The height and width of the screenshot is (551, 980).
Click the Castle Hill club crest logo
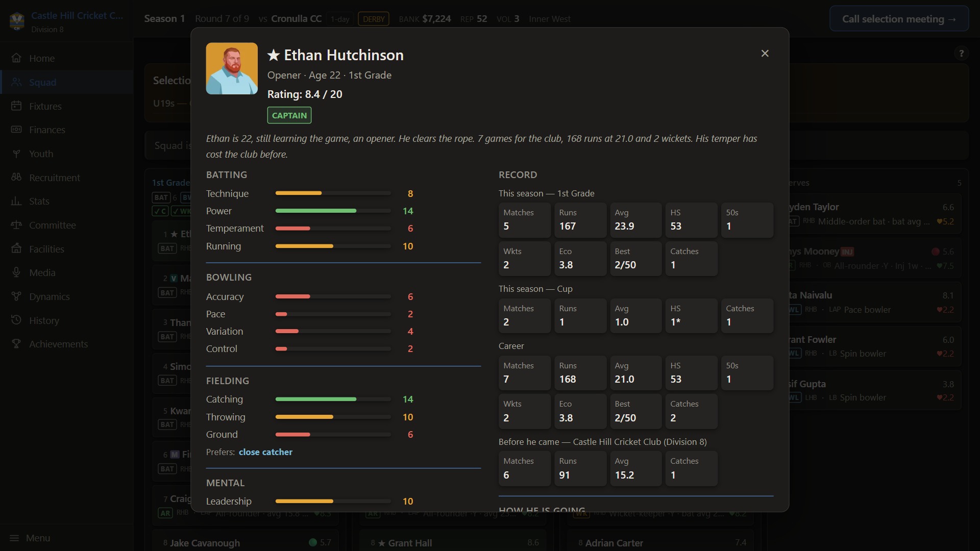click(x=17, y=20)
